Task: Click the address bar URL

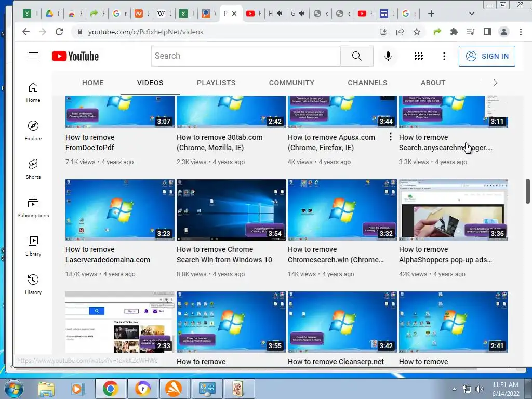Action: [145, 32]
